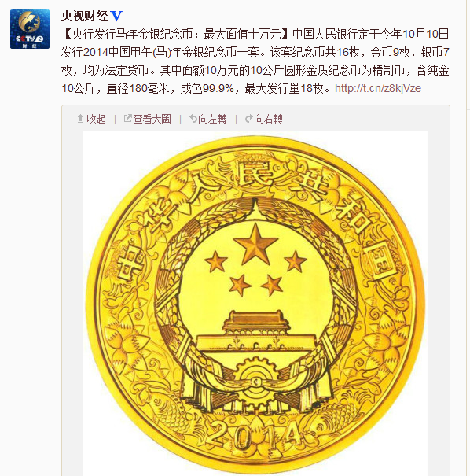Rotate image with 向右转 label
Image resolution: width=470 pixels, height=476 pixels.
(268, 119)
